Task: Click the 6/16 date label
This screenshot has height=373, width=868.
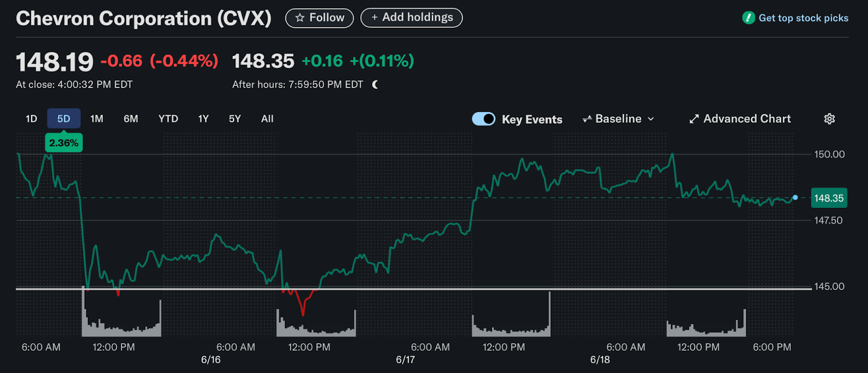Action: pos(210,360)
